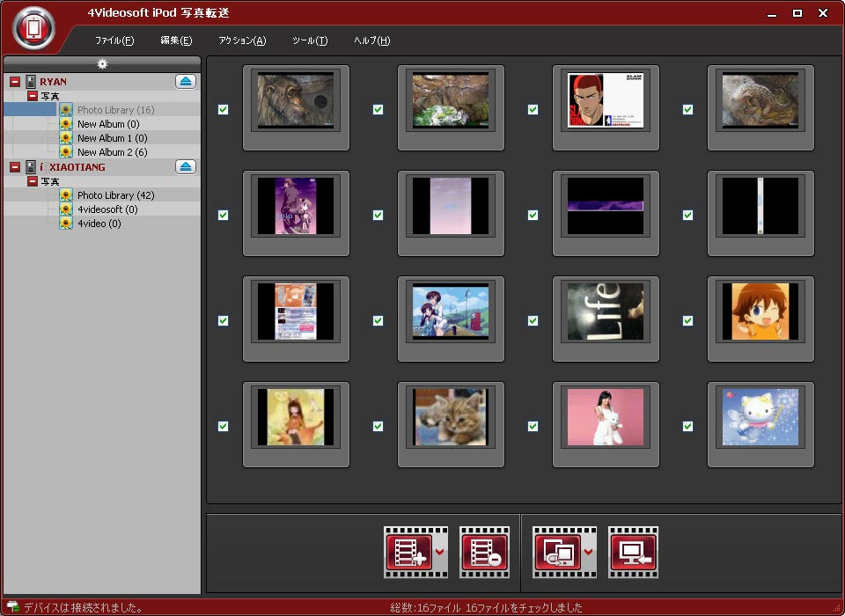Image resolution: width=845 pixels, height=616 pixels.
Task: Select the Life photo thumbnail
Action: click(x=606, y=312)
